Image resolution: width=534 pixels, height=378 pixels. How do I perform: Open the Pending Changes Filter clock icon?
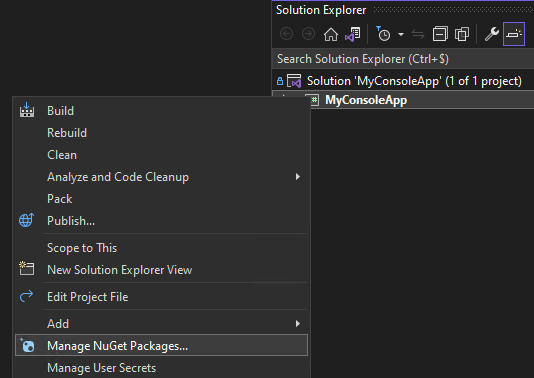pos(383,34)
